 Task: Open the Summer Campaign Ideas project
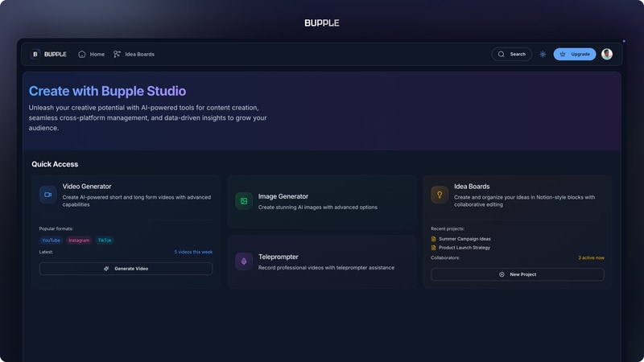pos(464,239)
